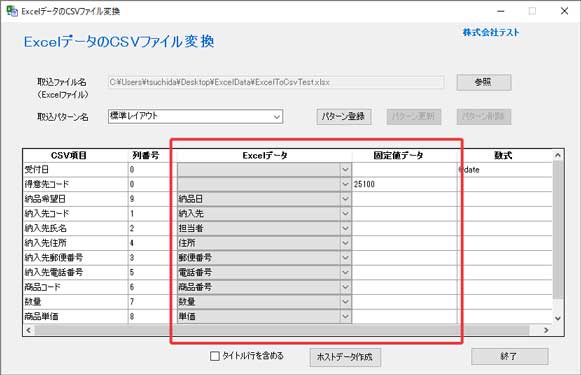Select the 納品希望日 CSV item cell
581x375 pixels.
(x=76, y=199)
